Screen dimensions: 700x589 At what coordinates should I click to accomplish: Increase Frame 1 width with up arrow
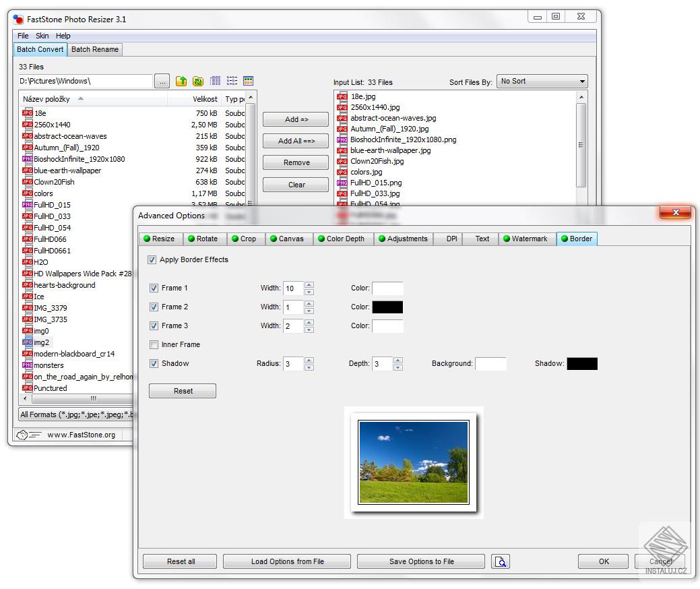pyautogui.click(x=309, y=284)
